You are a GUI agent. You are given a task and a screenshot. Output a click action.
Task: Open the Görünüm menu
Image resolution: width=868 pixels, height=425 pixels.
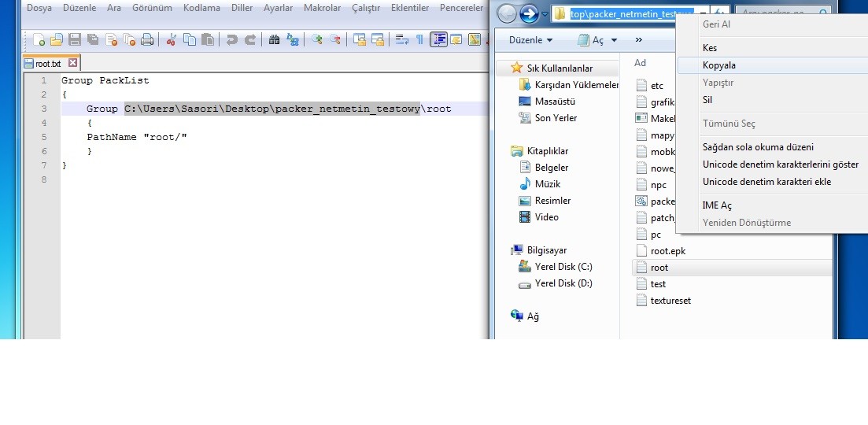point(152,8)
